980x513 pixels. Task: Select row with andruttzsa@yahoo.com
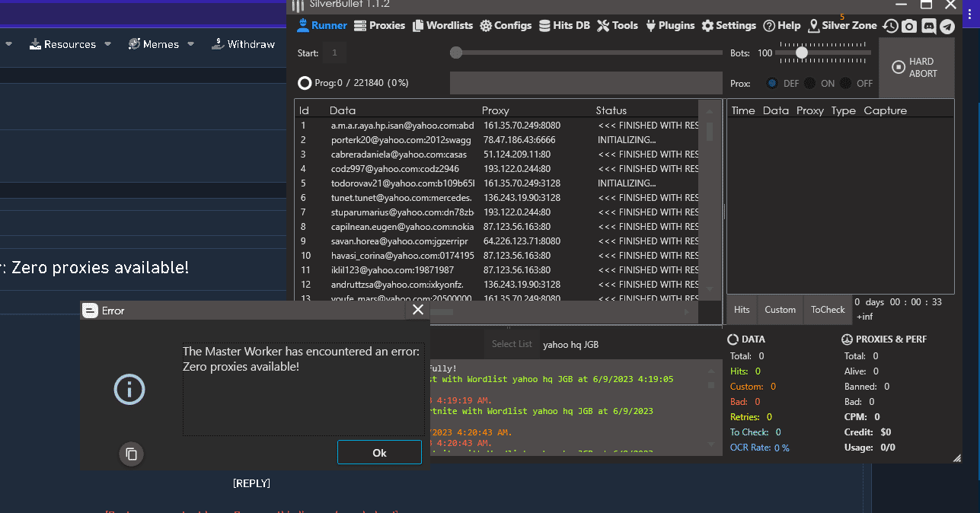[x=497, y=285]
